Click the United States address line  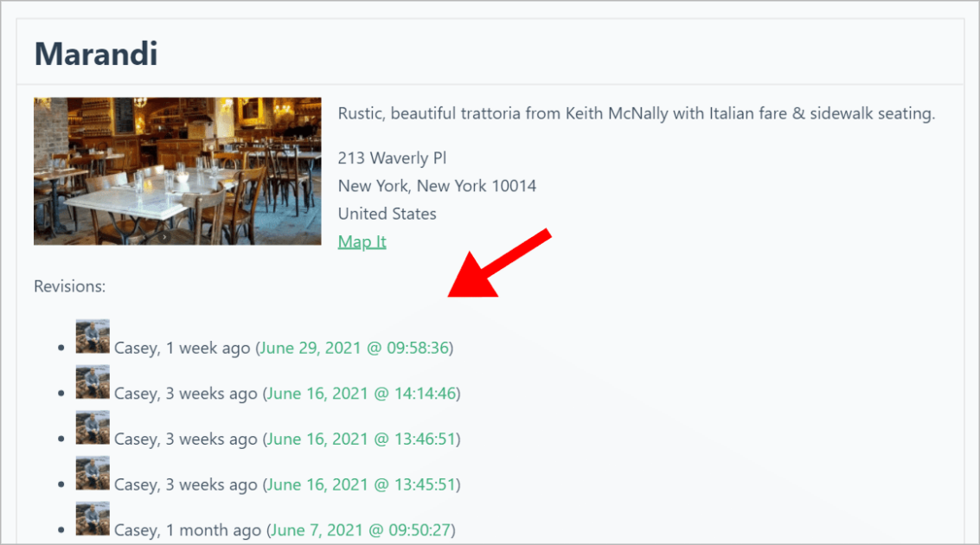click(x=387, y=213)
